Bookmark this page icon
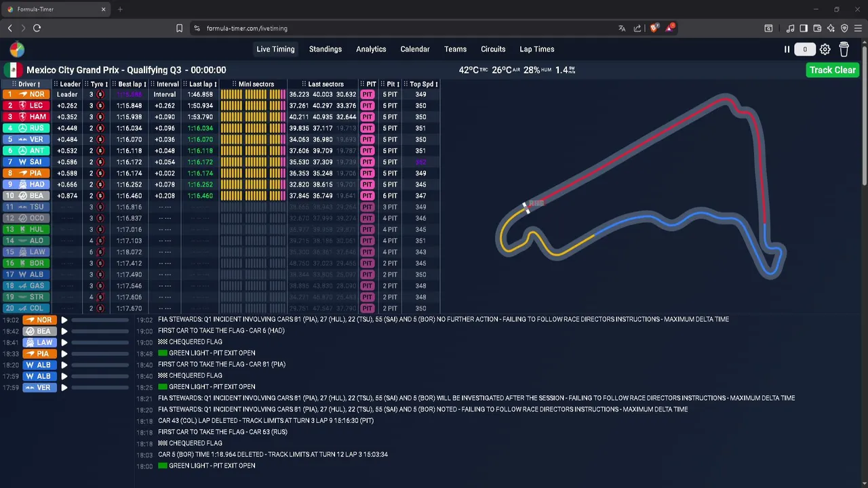This screenshot has height=488, width=868. (179, 28)
